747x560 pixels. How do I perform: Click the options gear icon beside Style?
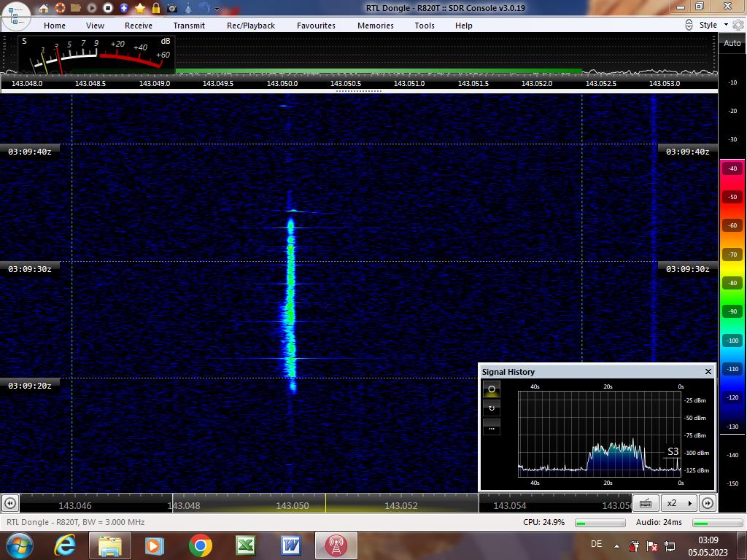tap(738, 25)
